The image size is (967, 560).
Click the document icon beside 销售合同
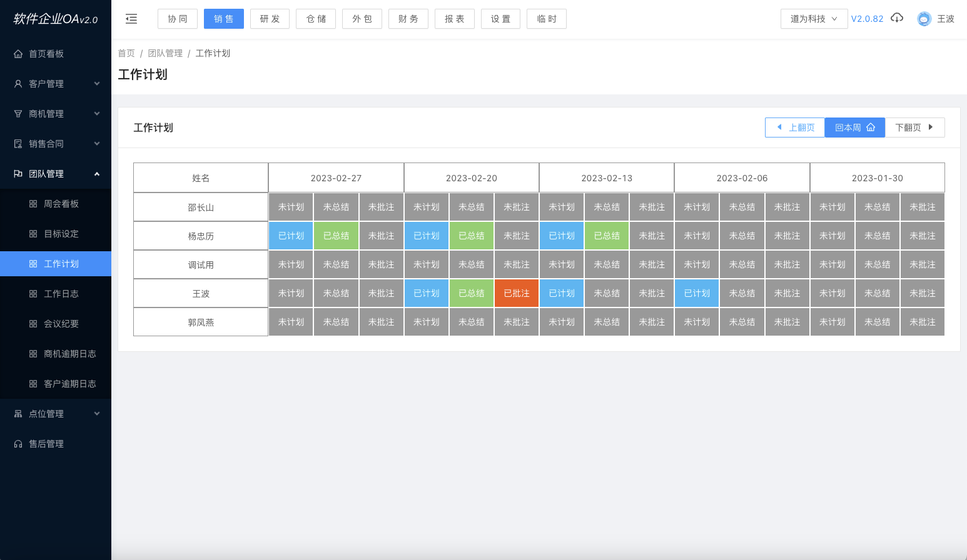18,144
